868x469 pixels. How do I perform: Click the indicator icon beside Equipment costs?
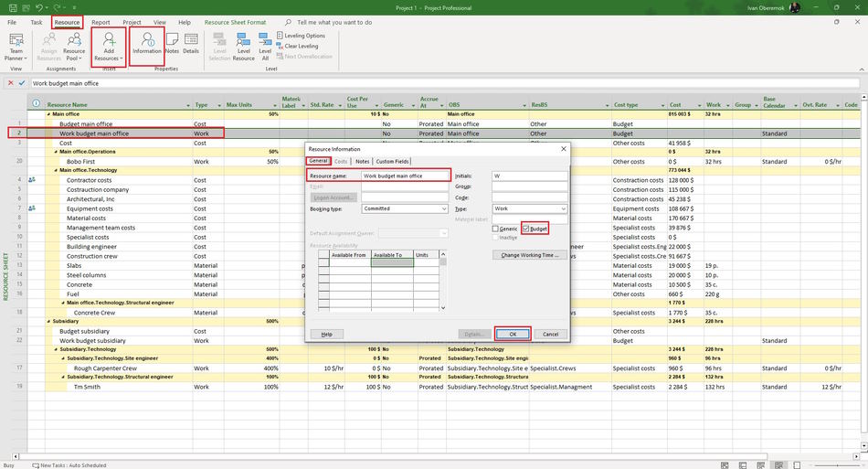pyautogui.click(x=32, y=208)
